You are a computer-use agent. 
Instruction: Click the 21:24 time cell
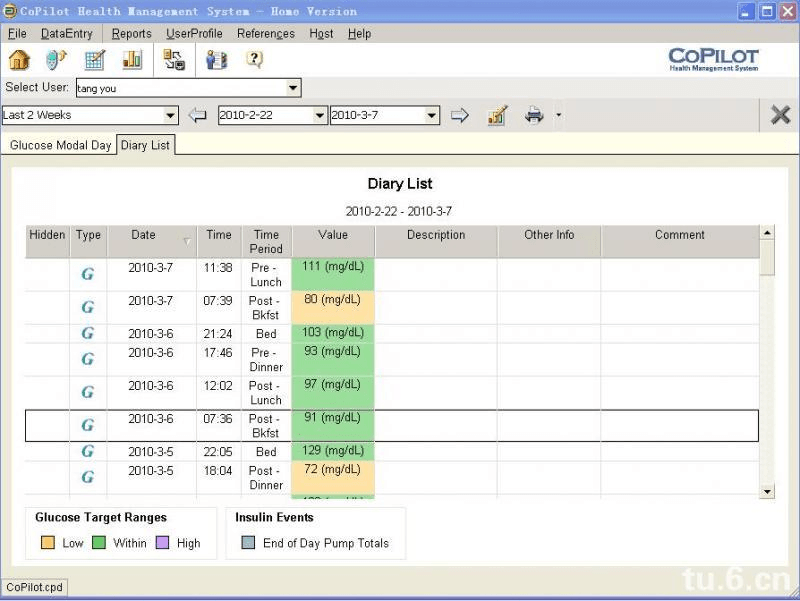click(x=218, y=334)
